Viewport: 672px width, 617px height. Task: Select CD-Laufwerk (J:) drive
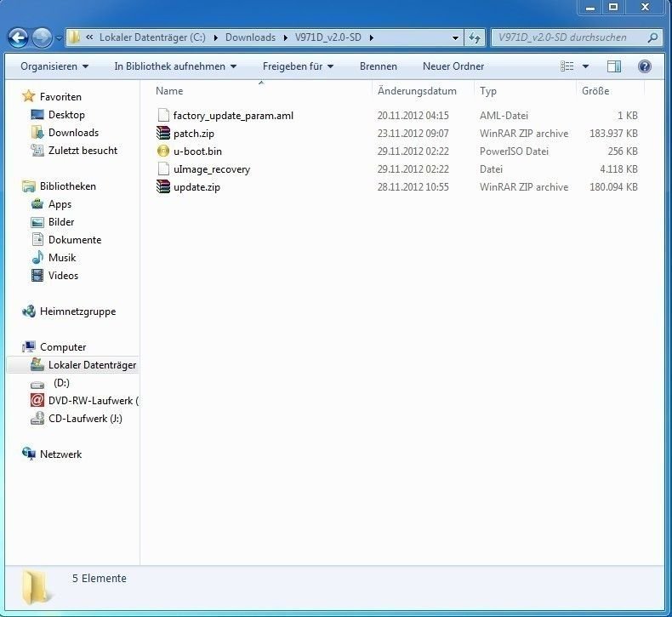click(85, 419)
